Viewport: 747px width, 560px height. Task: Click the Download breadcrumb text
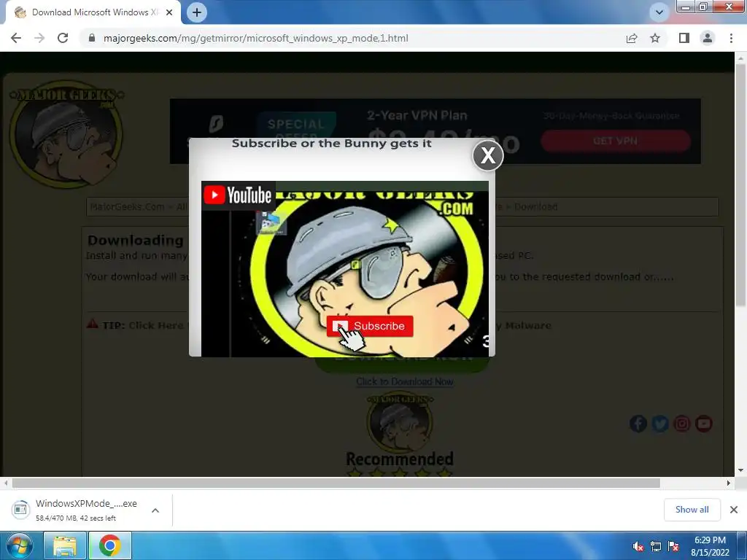[535, 206]
